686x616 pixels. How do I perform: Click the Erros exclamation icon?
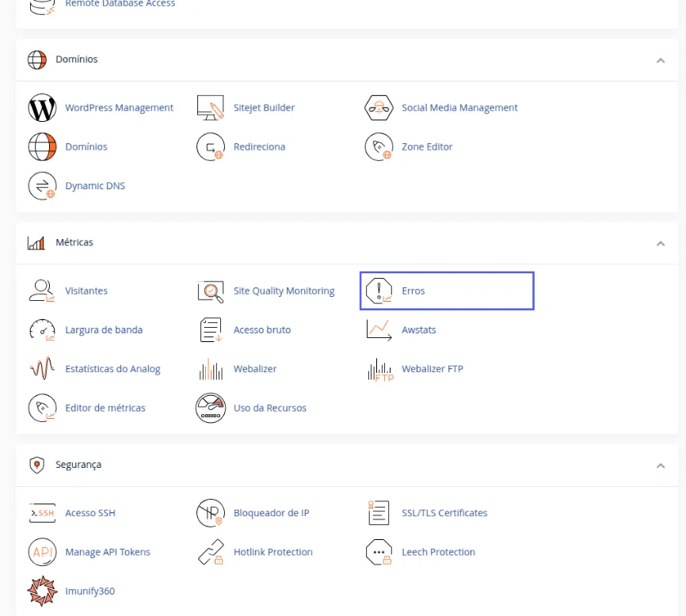pyautogui.click(x=379, y=291)
